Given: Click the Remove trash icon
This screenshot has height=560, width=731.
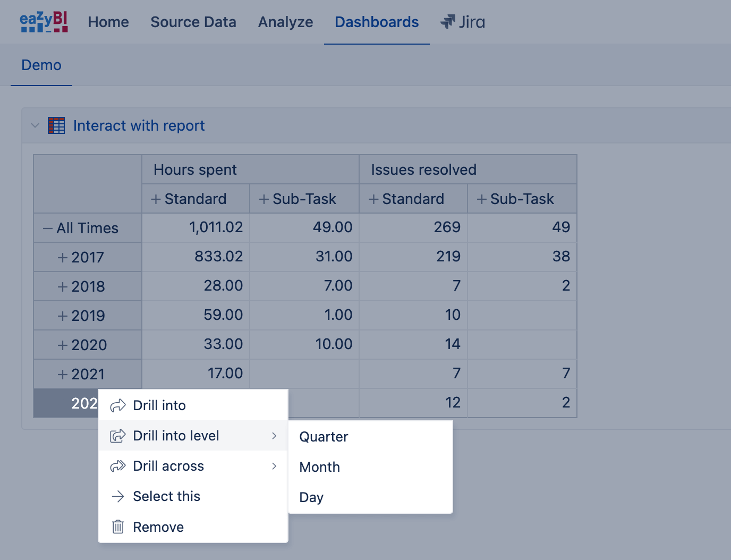Looking at the screenshot, I should pyautogui.click(x=118, y=527).
